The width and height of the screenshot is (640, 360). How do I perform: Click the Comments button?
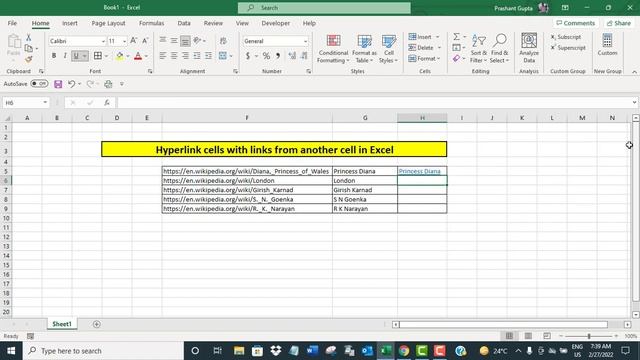576,23
